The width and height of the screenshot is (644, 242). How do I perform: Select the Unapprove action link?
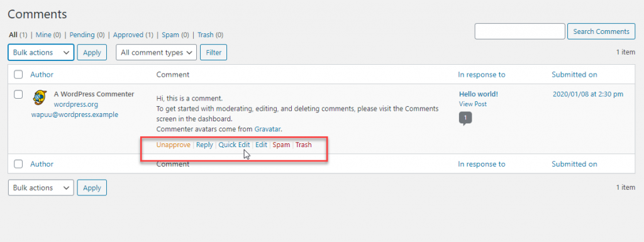[174, 145]
